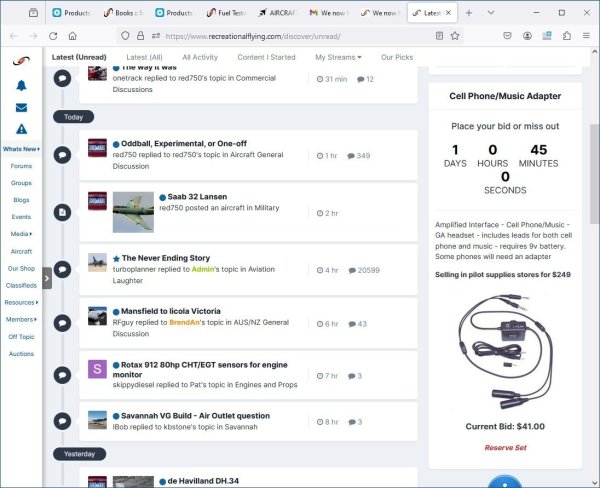Expand the Resources sidebar menu
This screenshot has height=488, width=600.
pyautogui.click(x=21, y=302)
